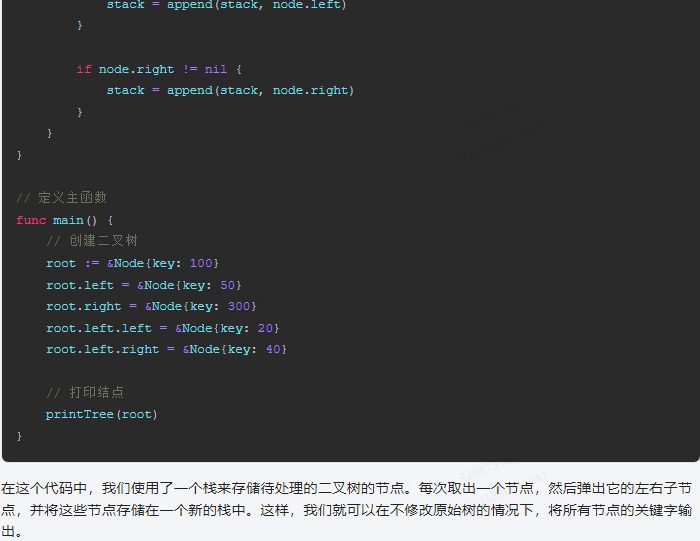Click the line 'root.right = &Node{key: 300}'
The height and width of the screenshot is (541, 700).
[151, 307]
